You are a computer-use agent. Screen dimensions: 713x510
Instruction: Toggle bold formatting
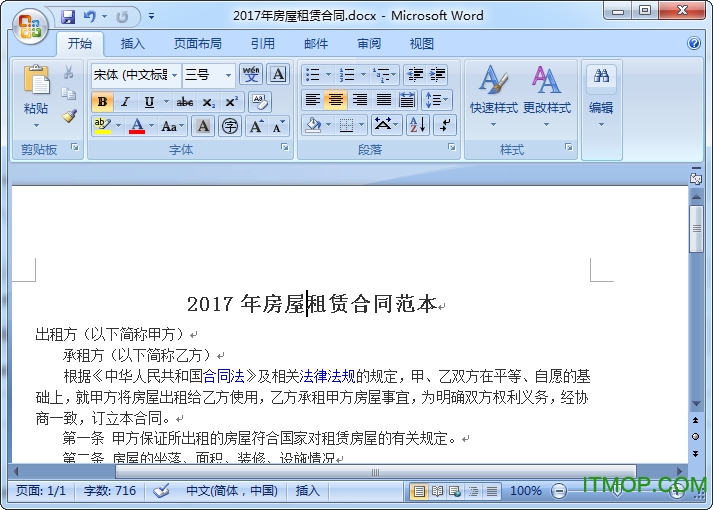pos(102,102)
